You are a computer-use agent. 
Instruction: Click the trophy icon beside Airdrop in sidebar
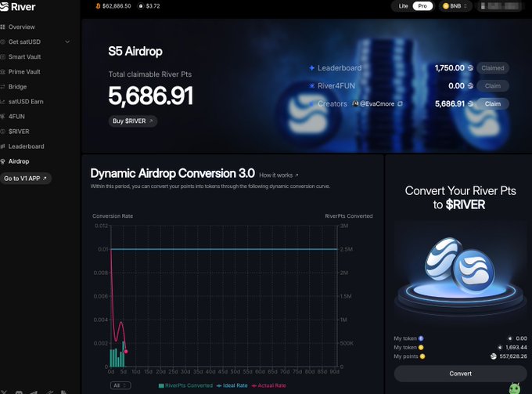2,161
